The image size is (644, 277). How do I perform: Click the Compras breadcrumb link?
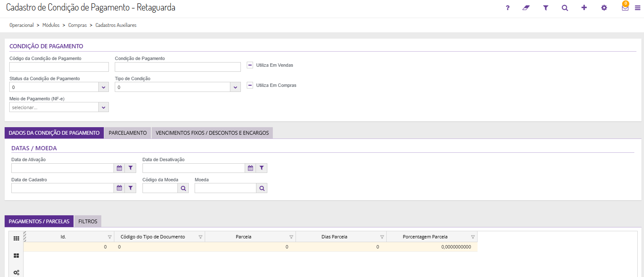click(77, 25)
